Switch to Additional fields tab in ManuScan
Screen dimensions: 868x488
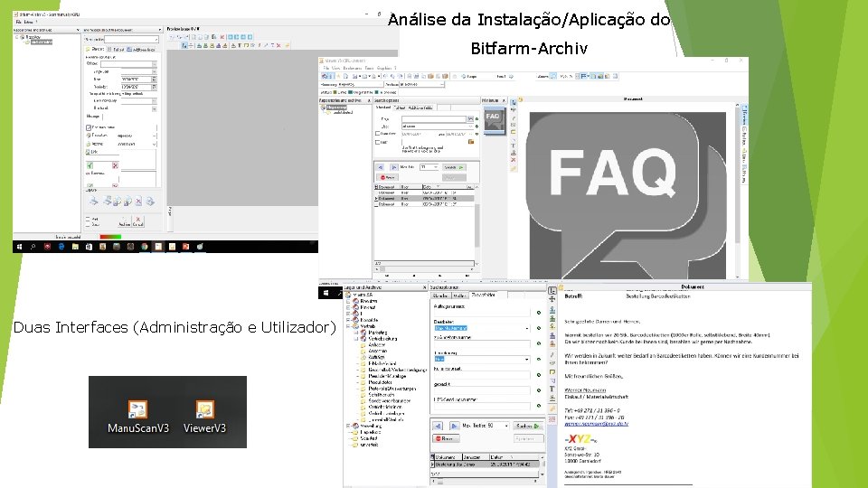(141, 50)
